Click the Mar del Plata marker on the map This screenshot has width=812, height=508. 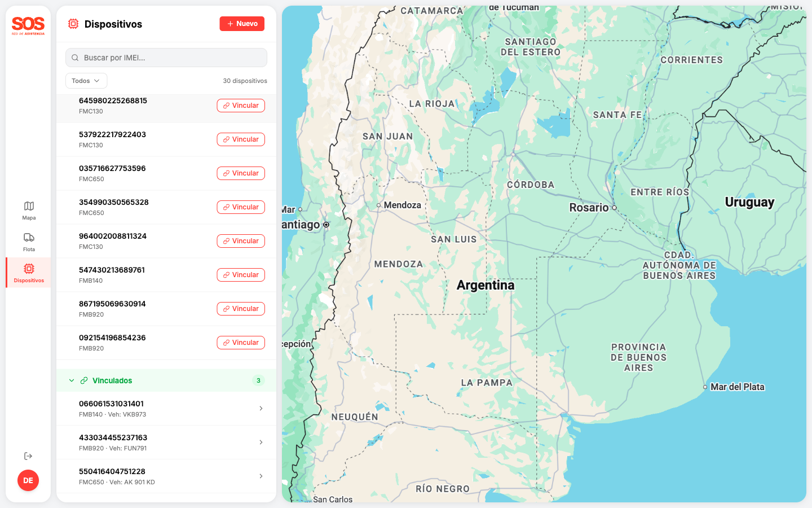coord(705,387)
